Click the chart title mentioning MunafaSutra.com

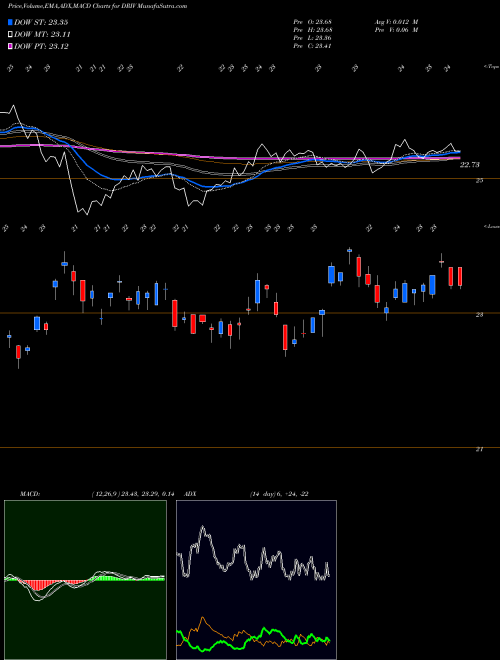point(98,6)
